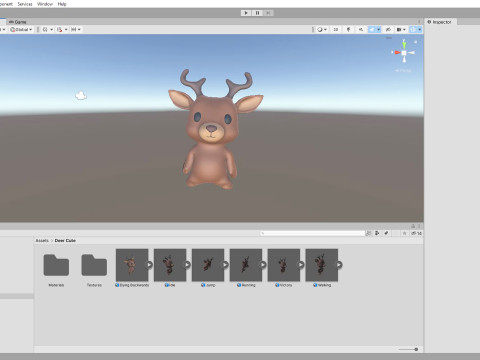Open the Help menu
480x360 pixels.
62,4
